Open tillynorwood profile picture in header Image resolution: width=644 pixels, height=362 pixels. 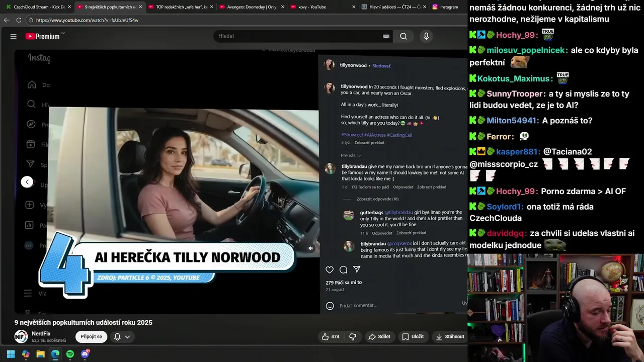[x=329, y=65]
